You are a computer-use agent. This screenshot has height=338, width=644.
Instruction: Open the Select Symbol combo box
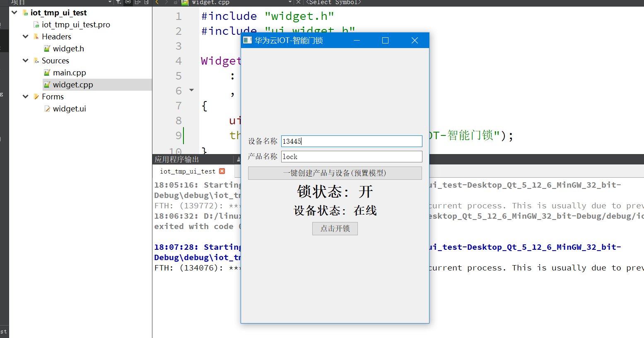(x=334, y=2)
